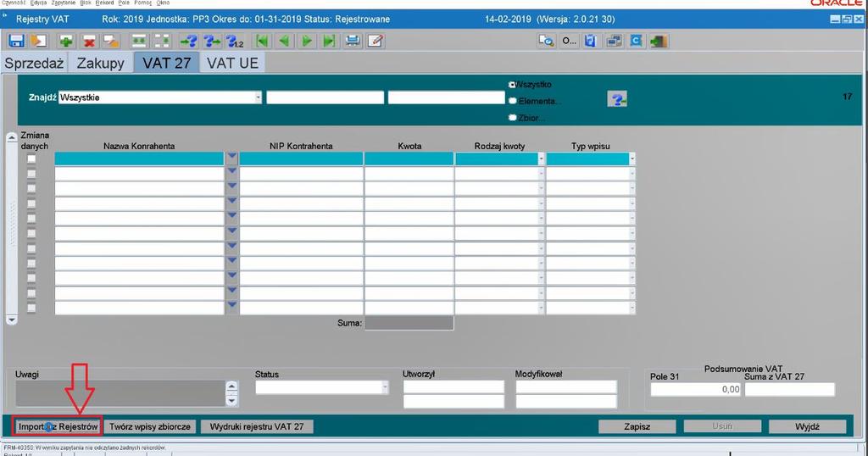Click the grey Suma total field
This screenshot has height=456, width=868.
(x=409, y=323)
